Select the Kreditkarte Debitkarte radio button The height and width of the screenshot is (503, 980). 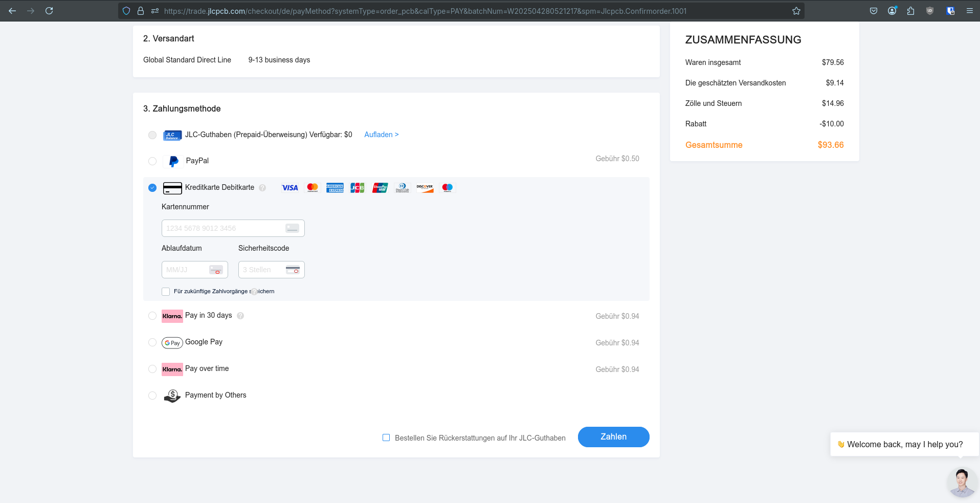click(x=152, y=188)
